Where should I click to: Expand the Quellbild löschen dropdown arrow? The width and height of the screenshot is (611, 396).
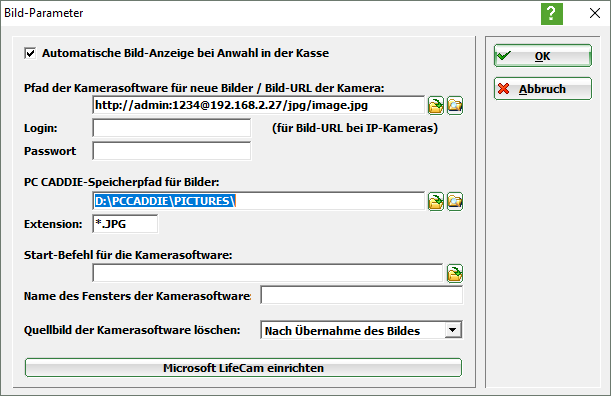click(453, 330)
